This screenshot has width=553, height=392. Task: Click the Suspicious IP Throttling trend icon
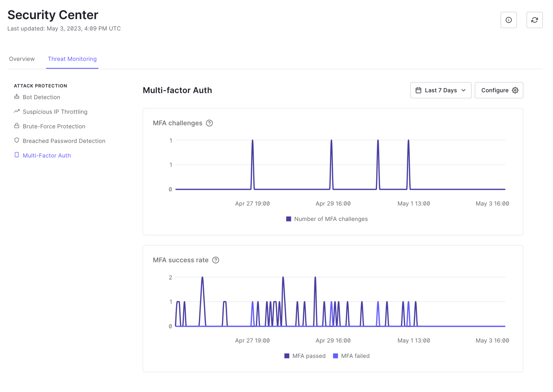16,111
